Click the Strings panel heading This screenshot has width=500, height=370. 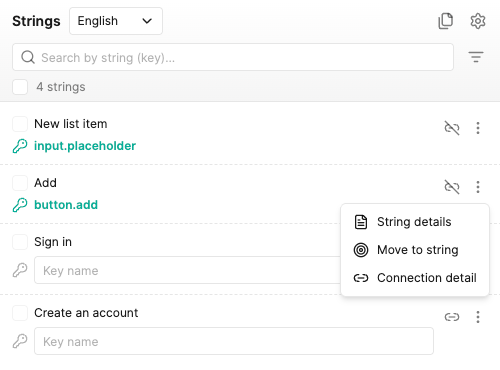click(x=36, y=21)
